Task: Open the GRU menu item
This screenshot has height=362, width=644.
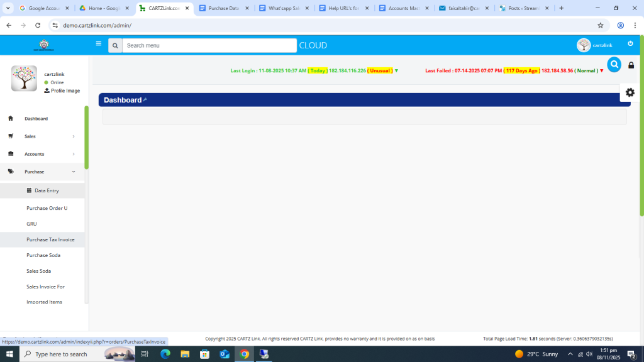Action: click(31, 224)
